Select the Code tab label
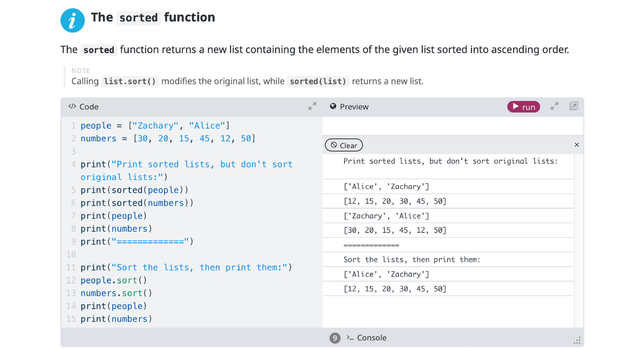644x360 pixels. [x=89, y=107]
